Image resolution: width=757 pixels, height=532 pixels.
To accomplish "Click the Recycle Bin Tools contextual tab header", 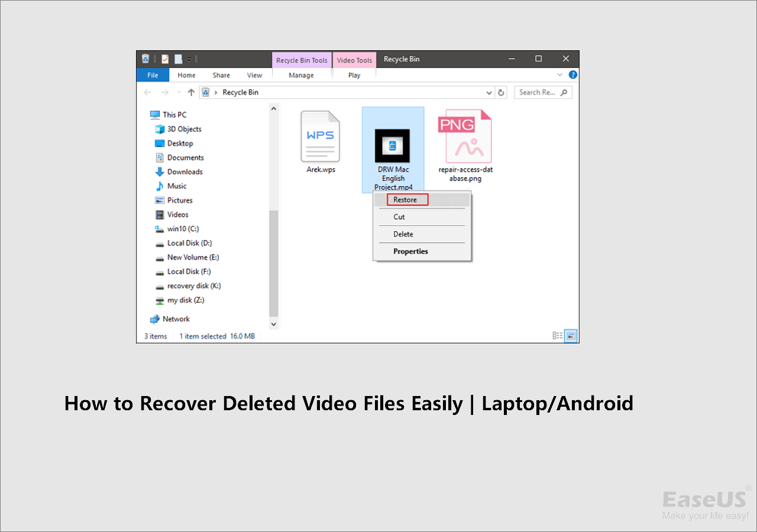I will 302,60.
